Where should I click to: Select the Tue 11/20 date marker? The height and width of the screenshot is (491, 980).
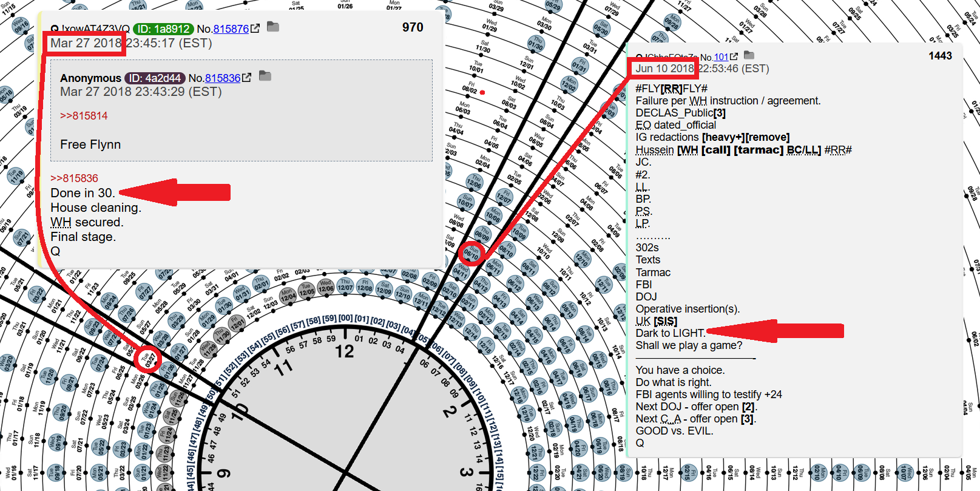click(49, 376)
